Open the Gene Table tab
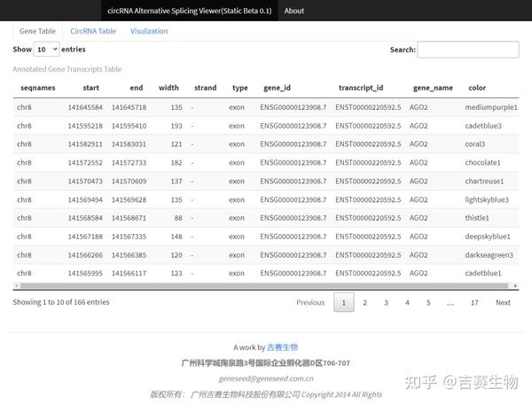Image resolution: width=532 pixels, height=404 pixels. click(37, 31)
